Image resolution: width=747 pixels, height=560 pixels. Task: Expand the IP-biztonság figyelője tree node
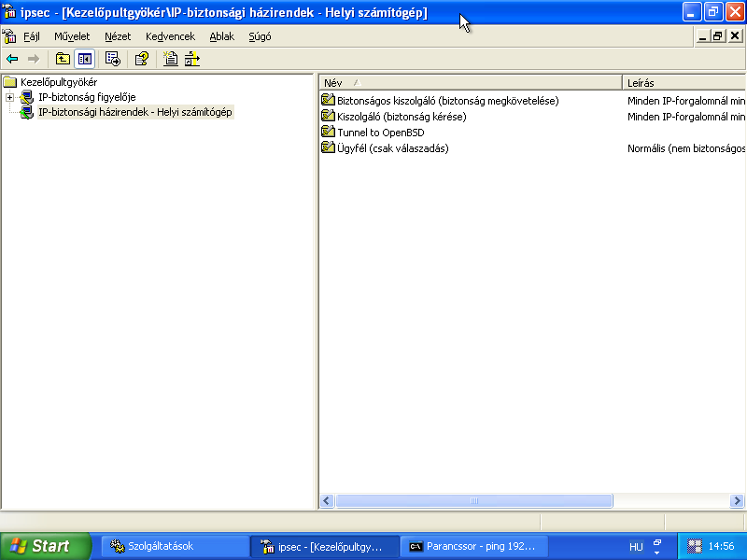click(x=9, y=98)
